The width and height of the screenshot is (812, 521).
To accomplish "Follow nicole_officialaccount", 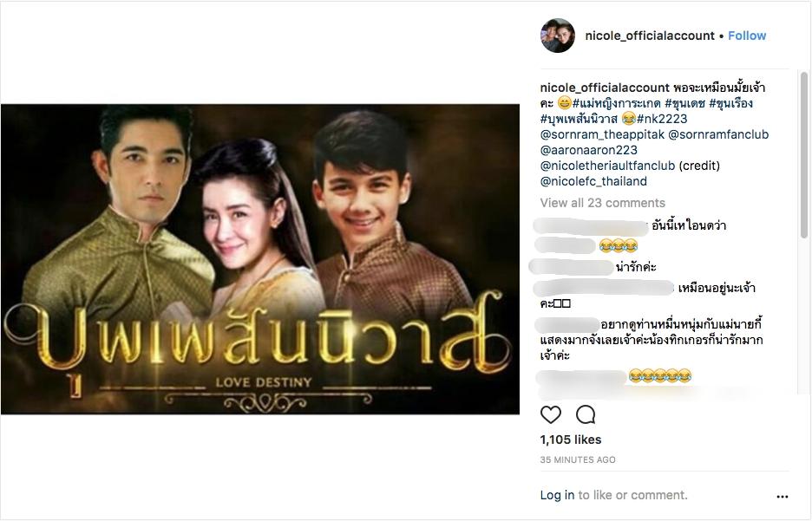I will click(x=747, y=36).
